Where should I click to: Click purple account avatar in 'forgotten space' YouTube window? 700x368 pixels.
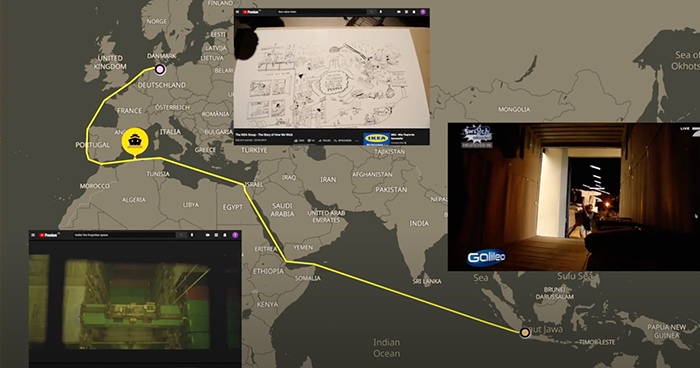235,235
